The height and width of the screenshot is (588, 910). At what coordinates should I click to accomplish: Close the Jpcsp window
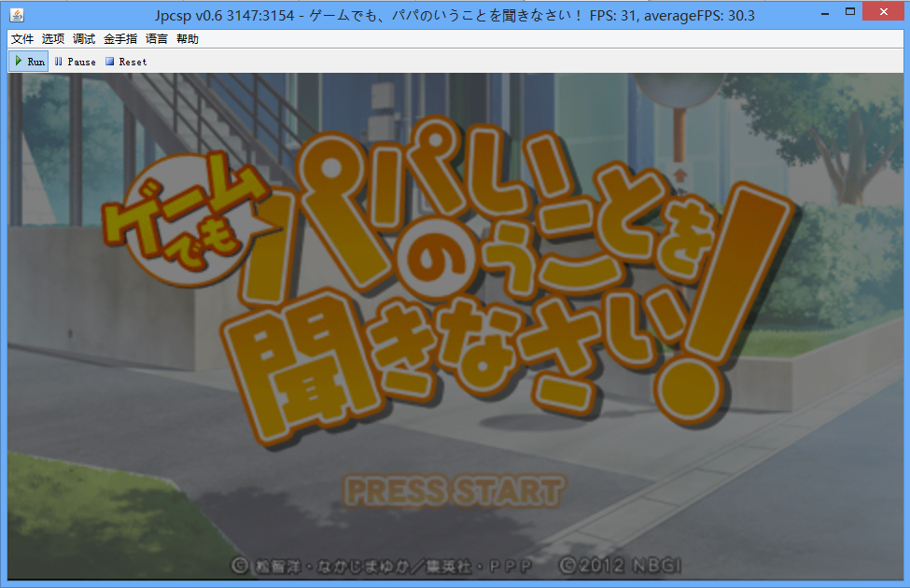click(883, 12)
